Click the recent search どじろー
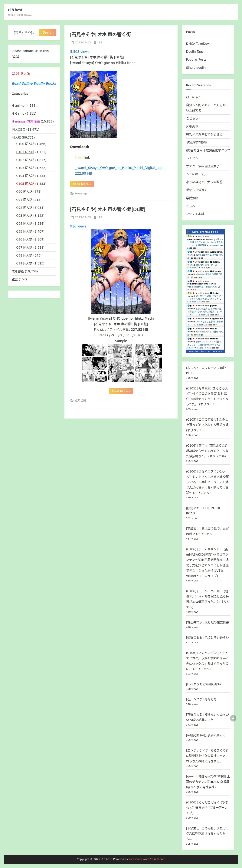Screen dimensions: 242x868 tap(192, 206)
